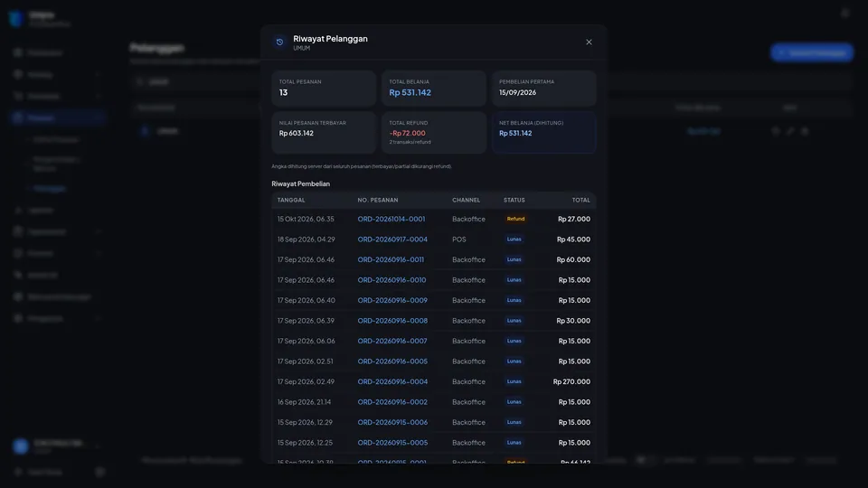
Task: Select the CHANNEL column header
Action: coord(467,201)
